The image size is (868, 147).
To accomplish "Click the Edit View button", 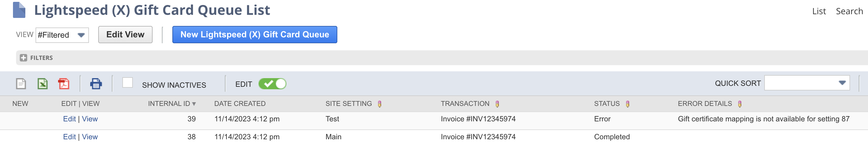I will coord(125,35).
